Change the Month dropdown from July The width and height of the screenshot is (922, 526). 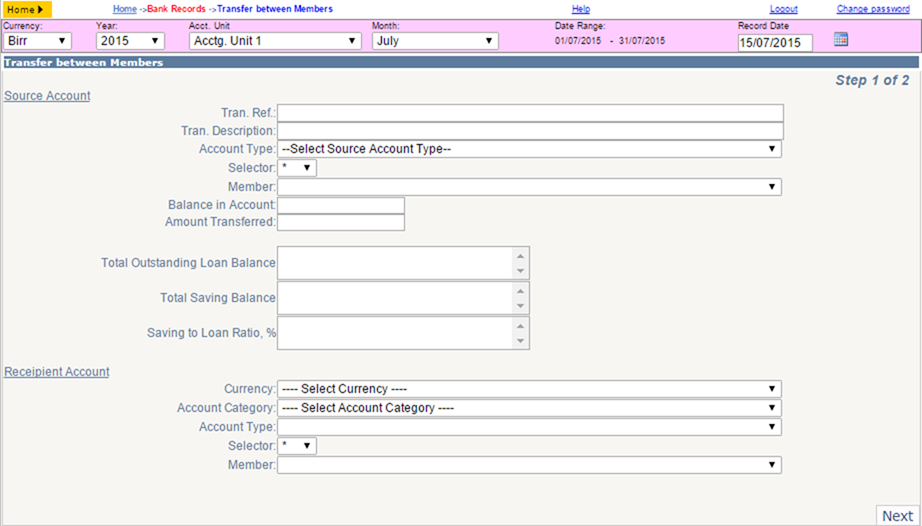[435, 41]
